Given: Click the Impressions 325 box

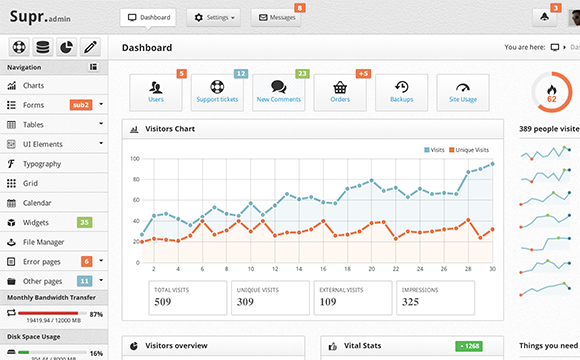Looking at the screenshot, I should click(x=435, y=298).
